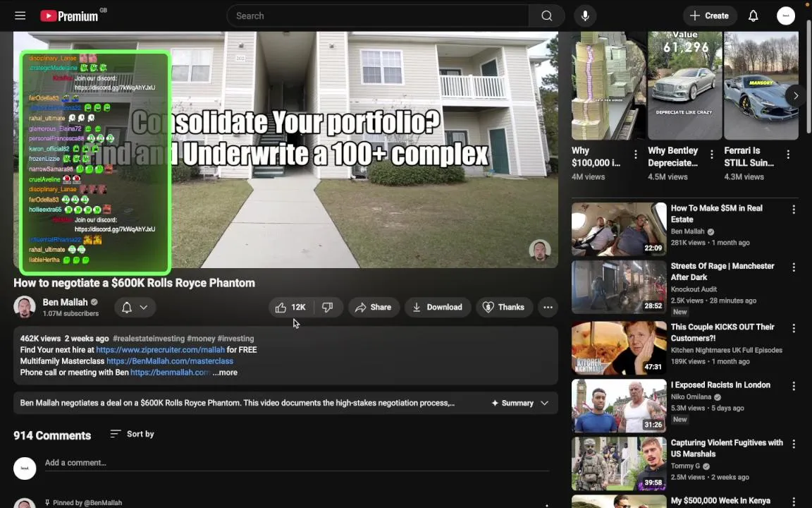Open Kitchen Nightmares couple video thumbnail

[x=619, y=349]
